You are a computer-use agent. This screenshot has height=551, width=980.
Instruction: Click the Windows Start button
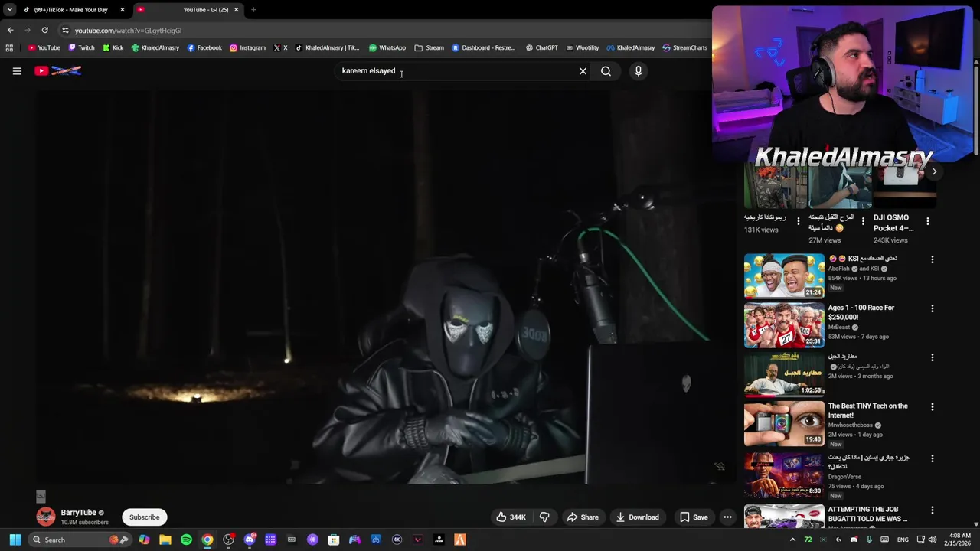click(15, 540)
